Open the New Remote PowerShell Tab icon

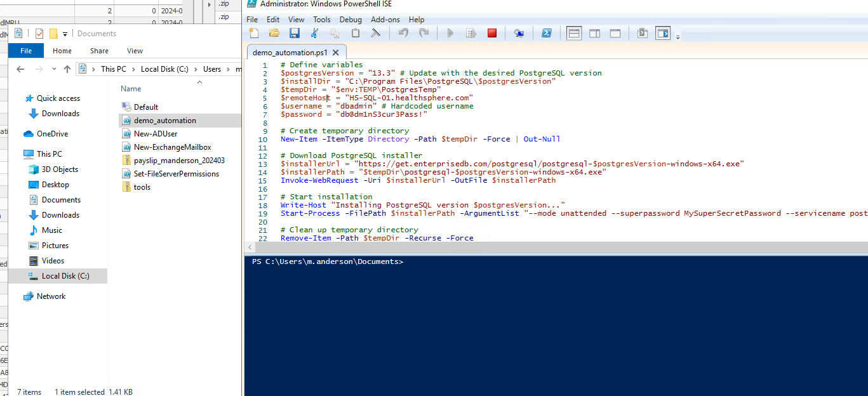click(x=519, y=33)
